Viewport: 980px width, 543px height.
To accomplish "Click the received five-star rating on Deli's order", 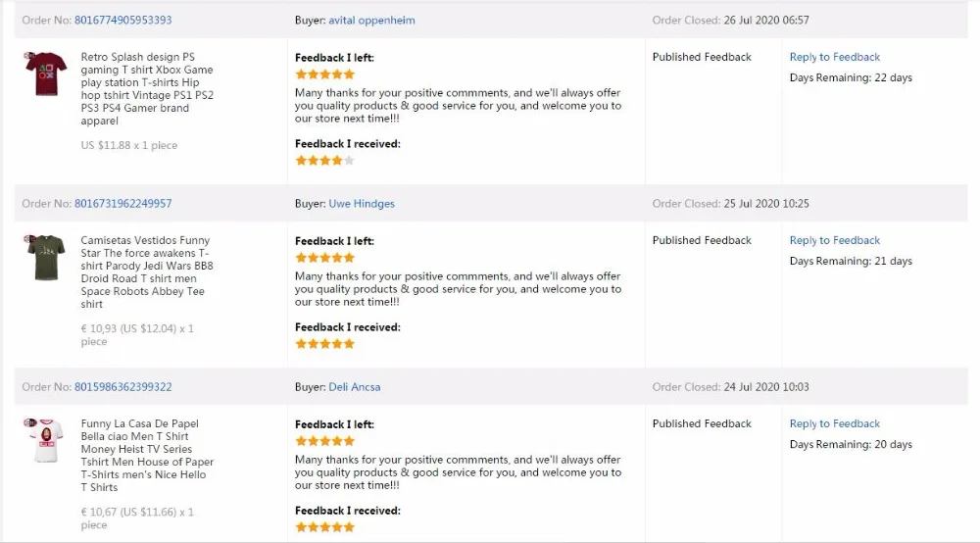I will pos(324,526).
